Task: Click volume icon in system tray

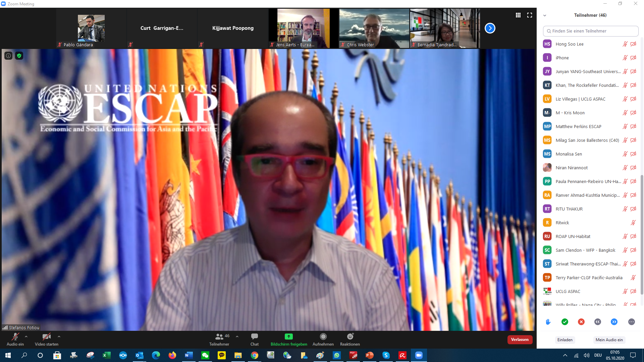Action: point(587,355)
